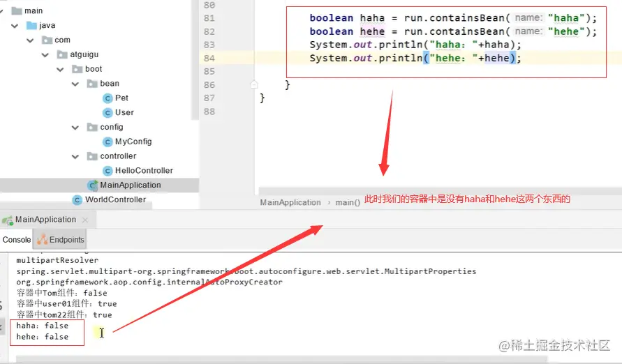Click the internalAutoProxyCreator console line
Screen dimensions: 622x364
pos(149,282)
